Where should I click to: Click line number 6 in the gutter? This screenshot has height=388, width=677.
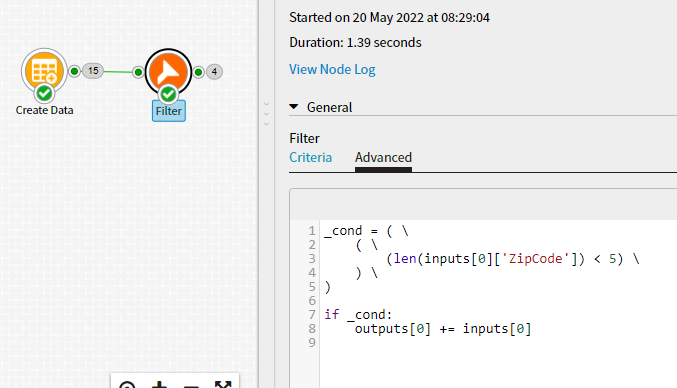[312, 300]
